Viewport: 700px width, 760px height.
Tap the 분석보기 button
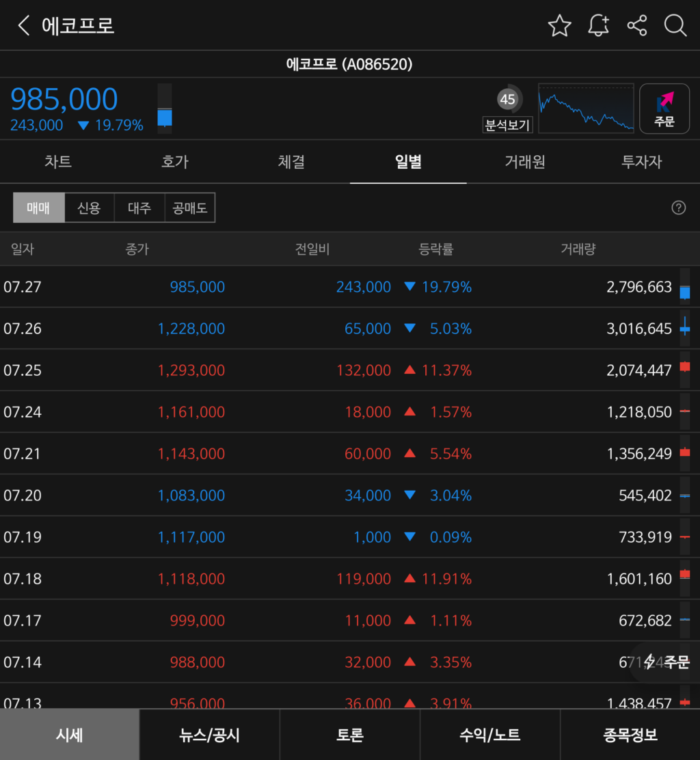pos(507,125)
